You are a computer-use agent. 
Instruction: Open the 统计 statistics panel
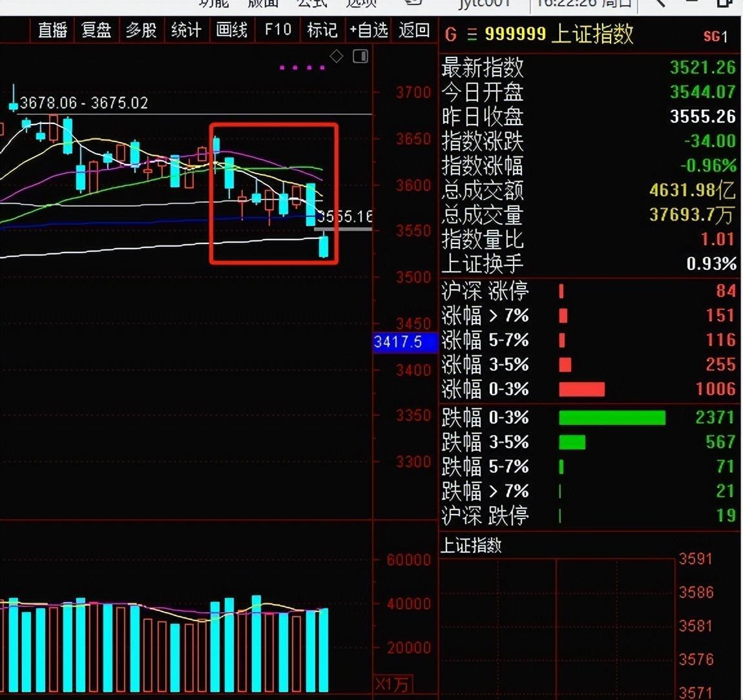coord(186,30)
